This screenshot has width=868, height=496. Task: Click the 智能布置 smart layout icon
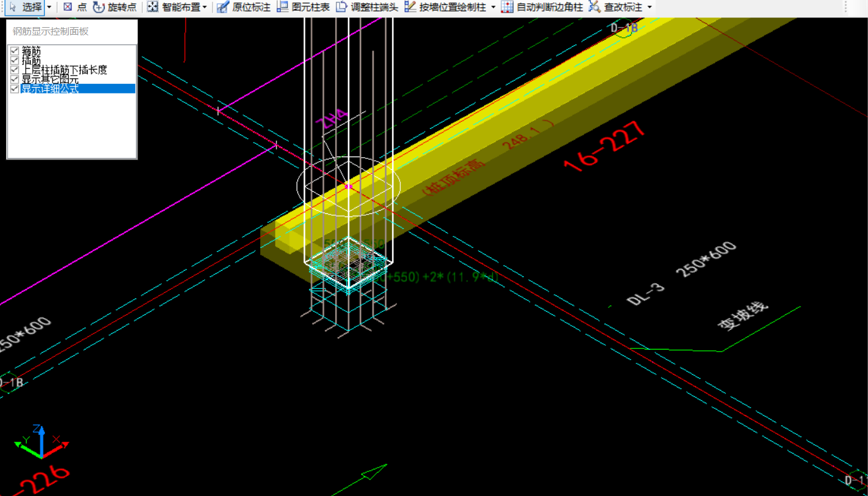click(152, 7)
